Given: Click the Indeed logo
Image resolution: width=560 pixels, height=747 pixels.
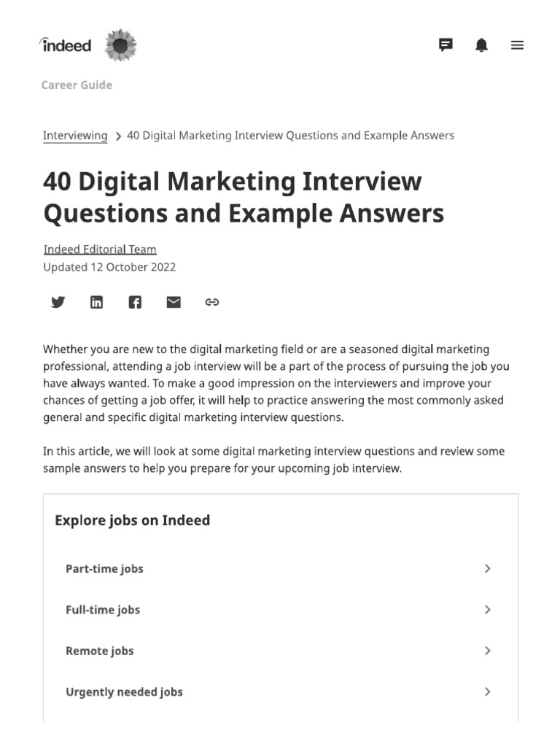Looking at the screenshot, I should tap(66, 45).
